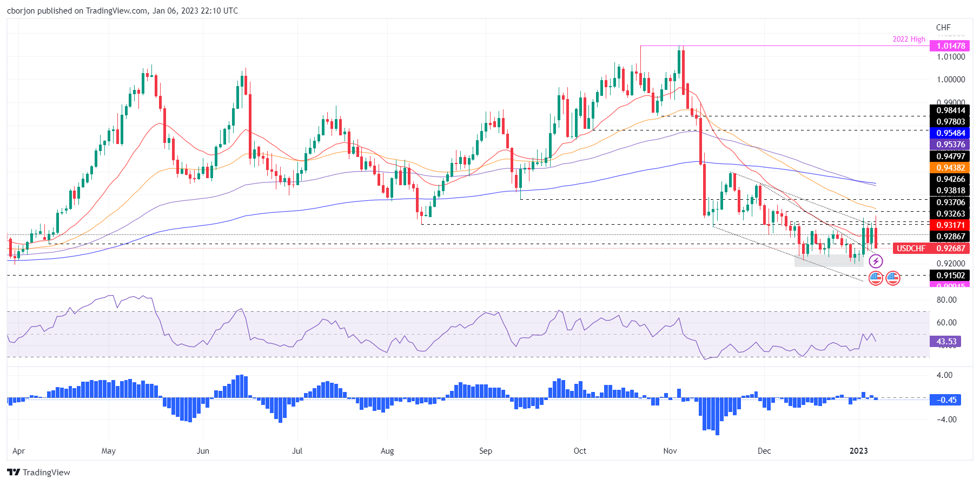
Task: Open the left US flag economic event
Action: coord(876,278)
